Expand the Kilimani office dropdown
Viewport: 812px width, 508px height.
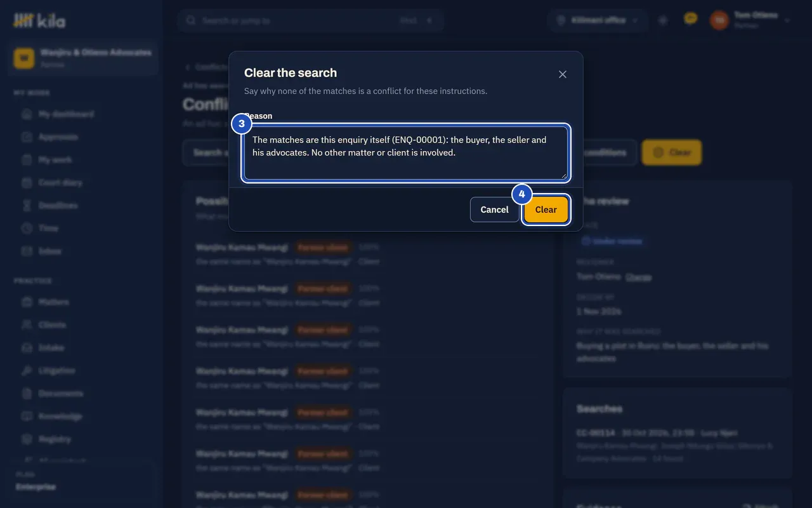tap(597, 20)
